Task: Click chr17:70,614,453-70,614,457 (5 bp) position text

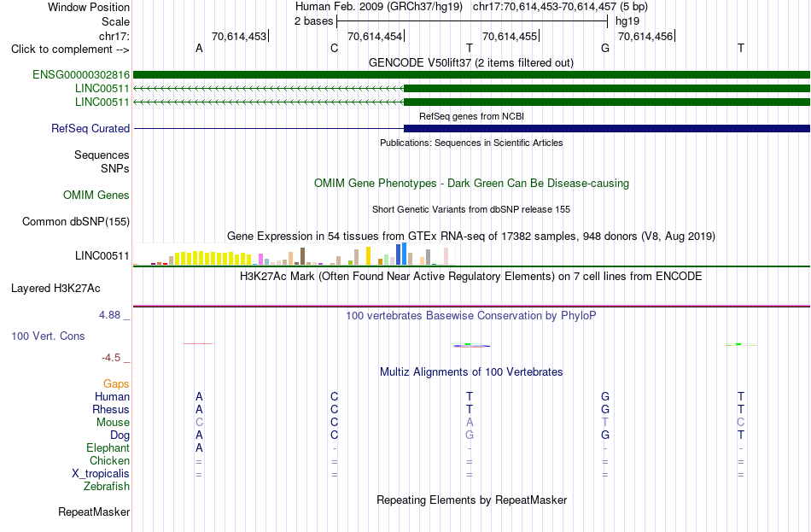Action: pyautogui.click(x=560, y=7)
